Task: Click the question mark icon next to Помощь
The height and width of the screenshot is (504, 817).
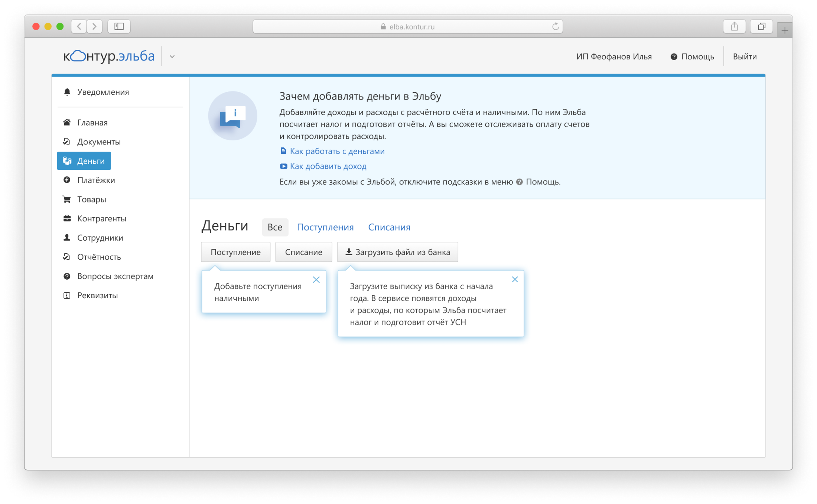Action: coord(674,57)
